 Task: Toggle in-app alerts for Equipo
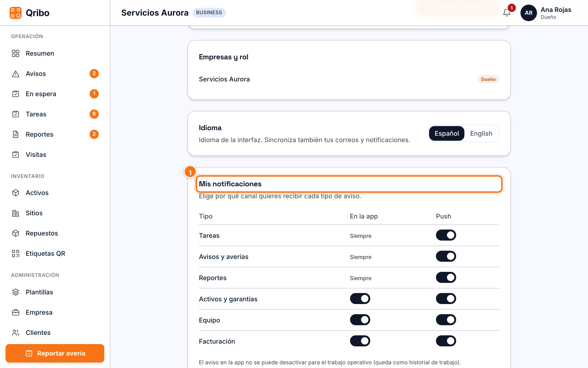(x=360, y=320)
